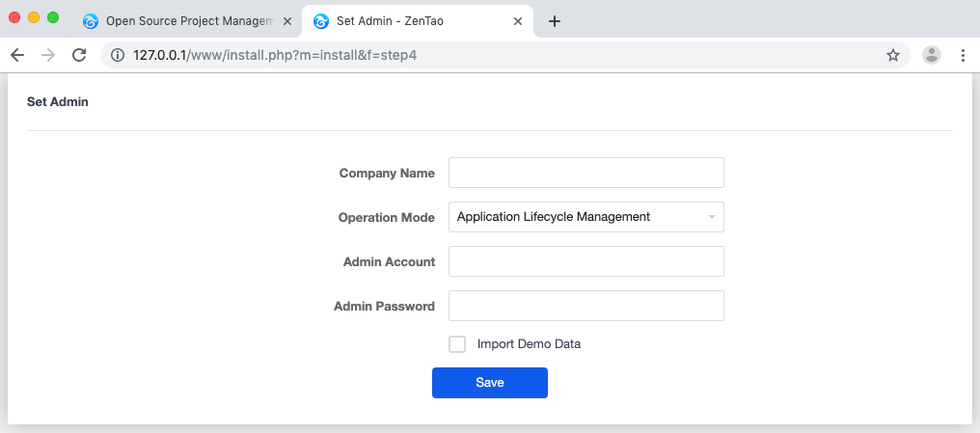
Task: Reload the current page
Action: (79, 55)
